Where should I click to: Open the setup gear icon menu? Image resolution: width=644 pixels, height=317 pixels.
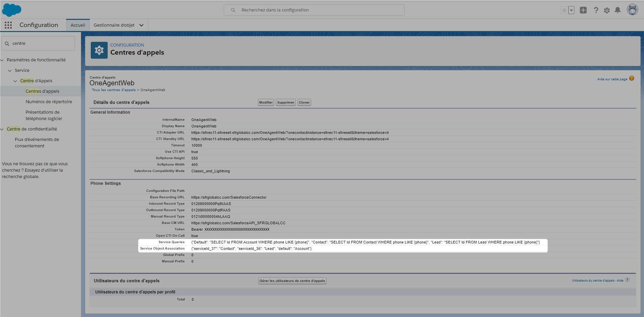click(607, 10)
